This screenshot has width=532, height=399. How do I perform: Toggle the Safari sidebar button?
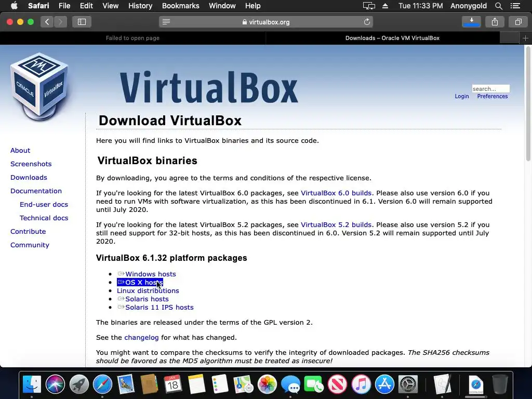(x=82, y=22)
